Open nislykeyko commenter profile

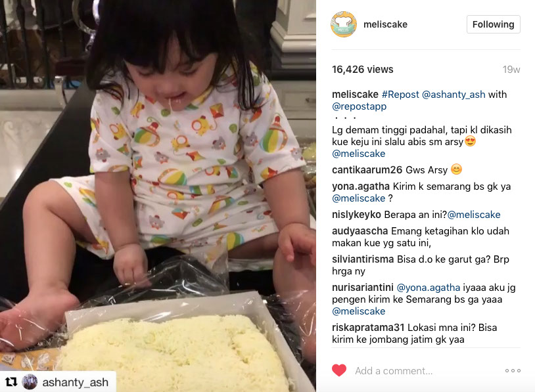coord(356,215)
